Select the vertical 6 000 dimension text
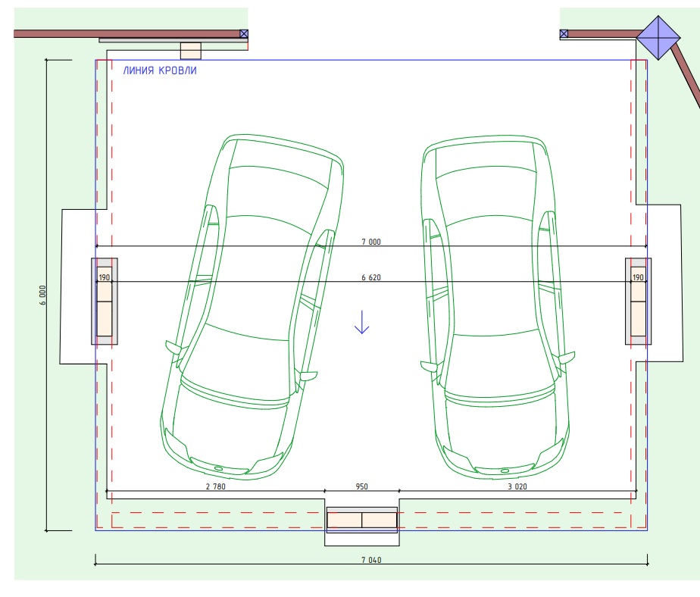The height and width of the screenshot is (597, 700). 43,295
